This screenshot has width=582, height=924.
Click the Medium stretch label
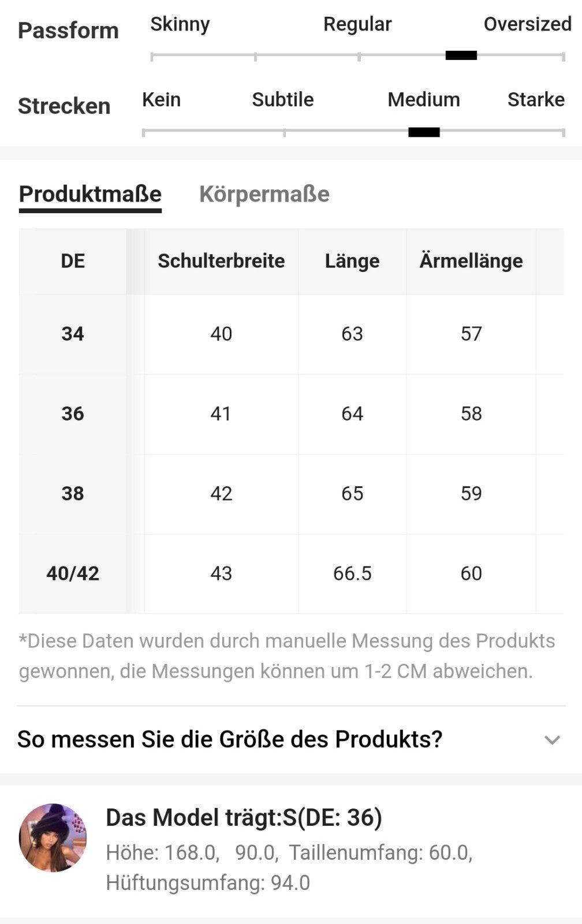point(424,100)
